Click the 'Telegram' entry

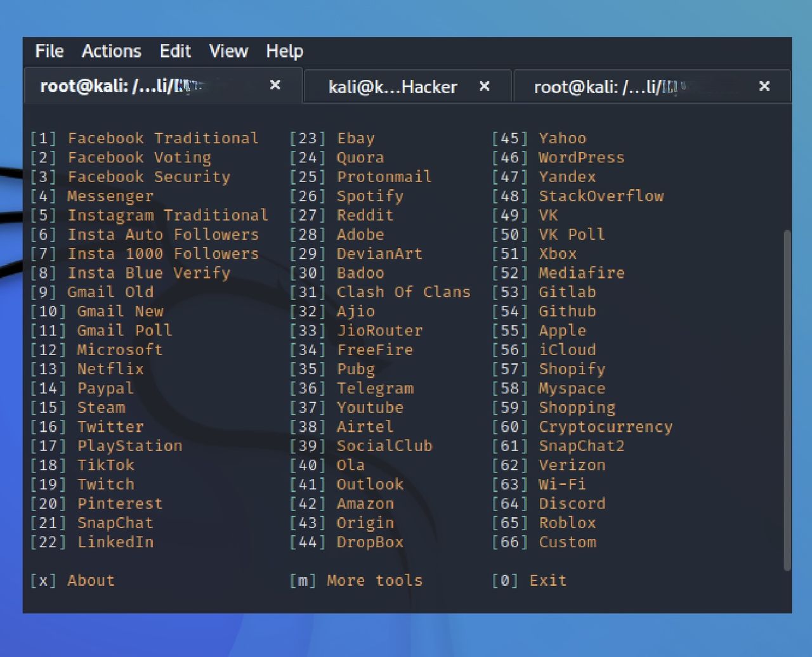(375, 388)
